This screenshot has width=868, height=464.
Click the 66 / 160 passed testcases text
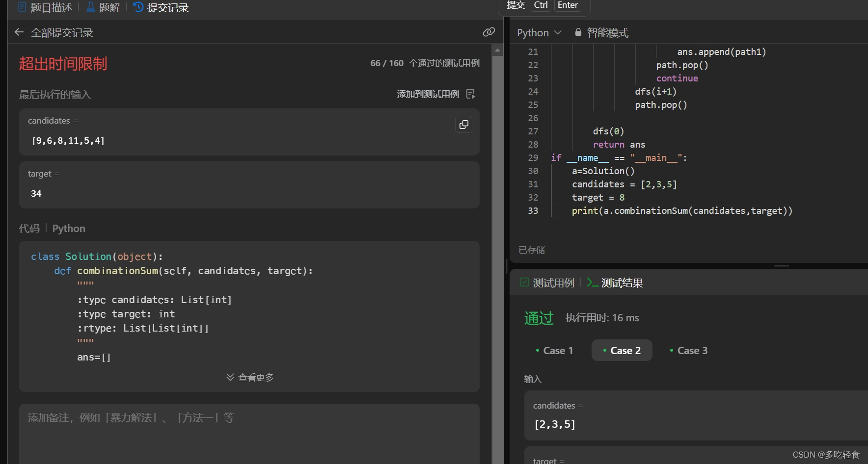[425, 63]
